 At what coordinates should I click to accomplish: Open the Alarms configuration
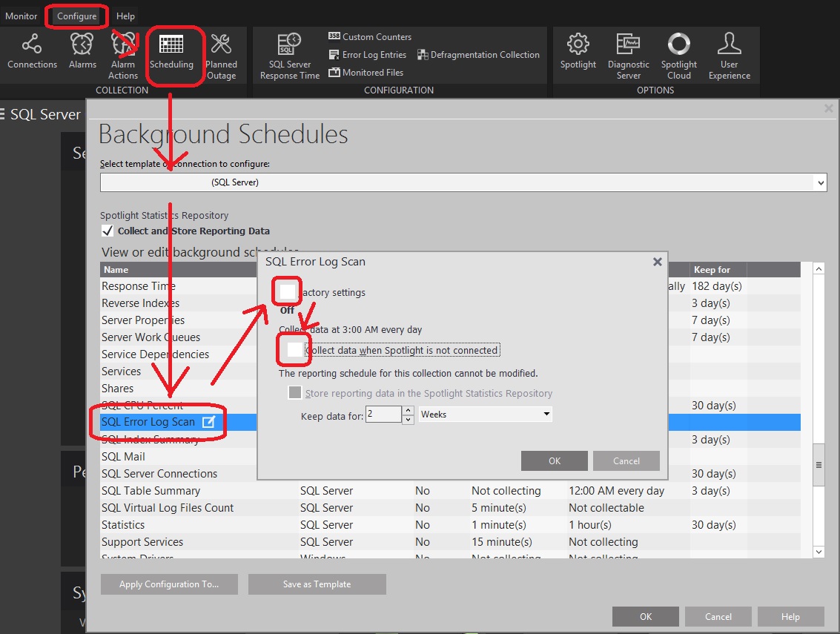(x=82, y=51)
